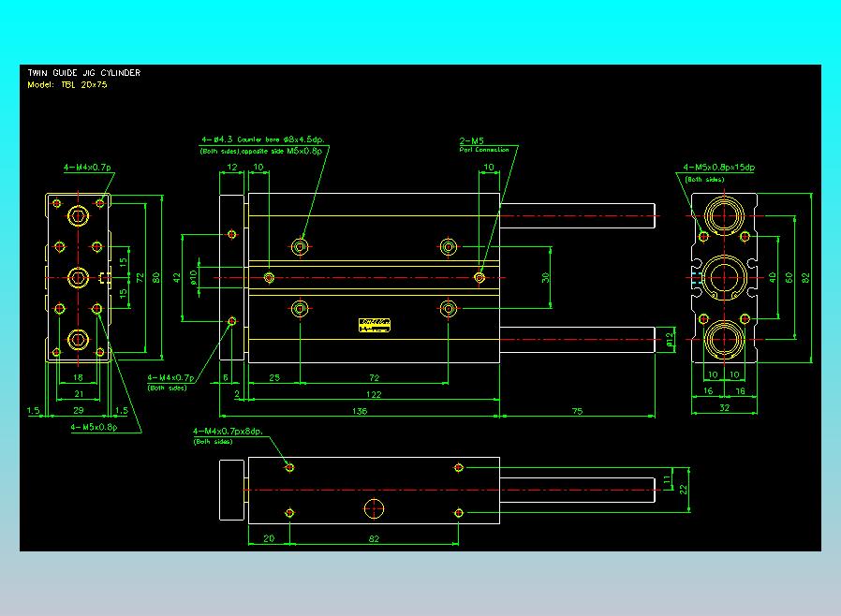Click the 6 dimension under end plate
The width and height of the screenshot is (841, 616).
click(x=226, y=378)
